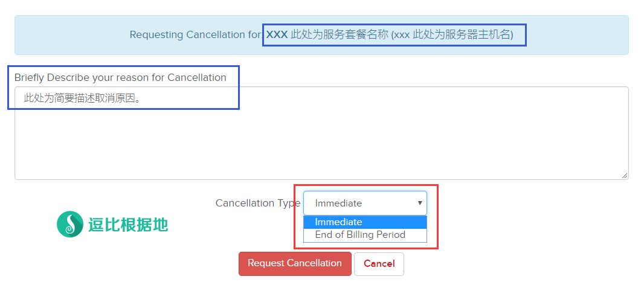Click the Cancellation Type label
Screen dimensions: 644x291
258,203
